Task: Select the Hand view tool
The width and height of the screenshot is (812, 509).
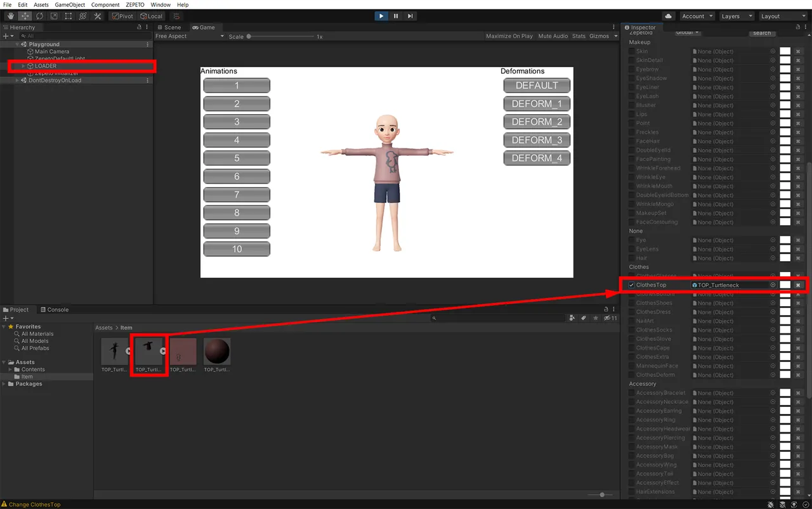Action: (x=10, y=16)
